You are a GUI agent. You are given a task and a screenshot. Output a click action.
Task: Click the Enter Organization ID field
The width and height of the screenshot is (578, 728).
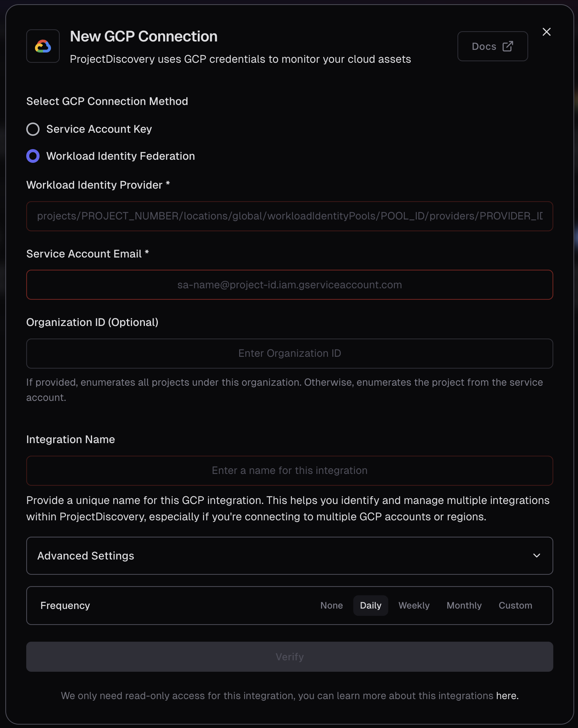(289, 353)
